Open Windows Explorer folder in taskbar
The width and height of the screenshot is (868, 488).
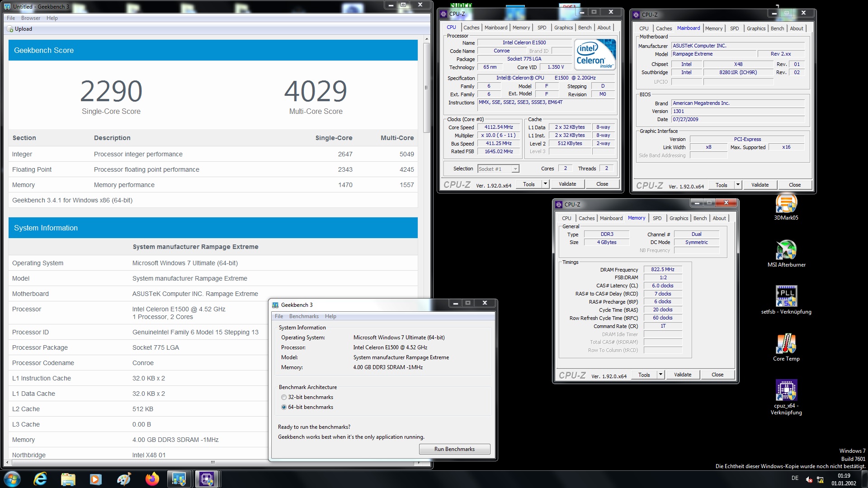click(x=68, y=479)
